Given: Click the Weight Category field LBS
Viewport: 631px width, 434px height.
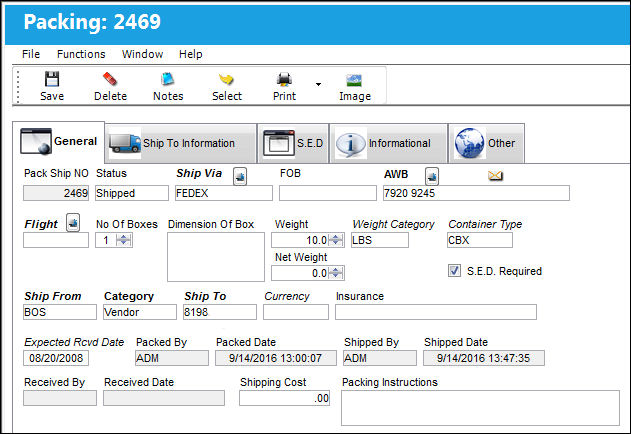Looking at the screenshot, I should tap(379, 240).
